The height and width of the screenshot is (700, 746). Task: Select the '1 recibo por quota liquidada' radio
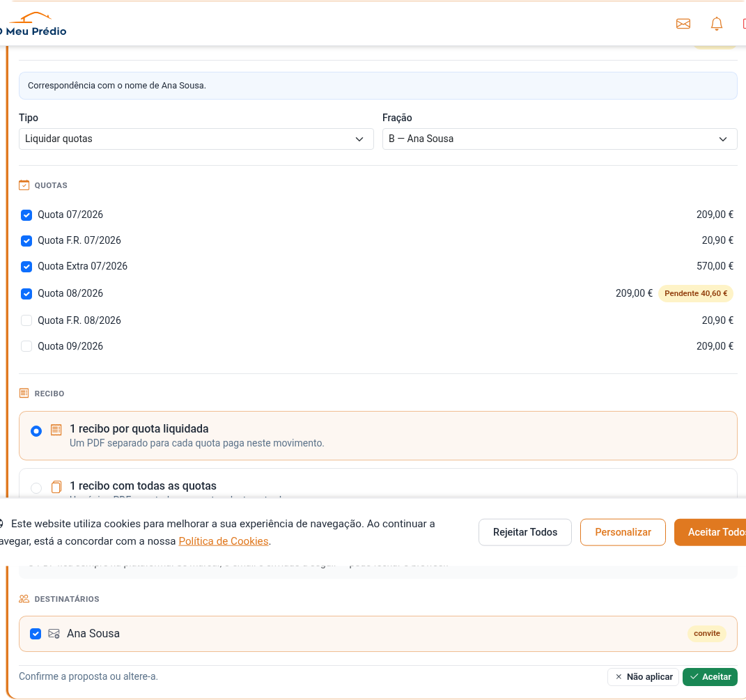coord(36,431)
